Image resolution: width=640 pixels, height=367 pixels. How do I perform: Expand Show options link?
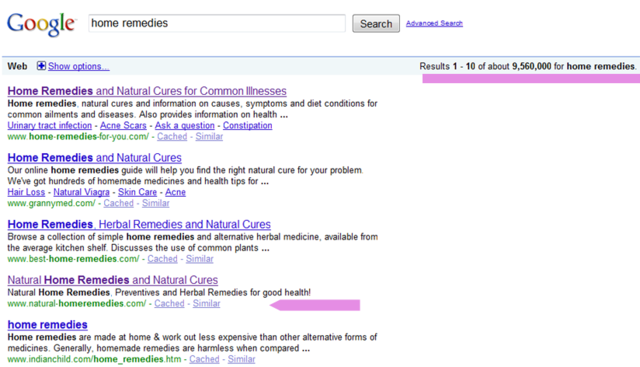click(78, 66)
